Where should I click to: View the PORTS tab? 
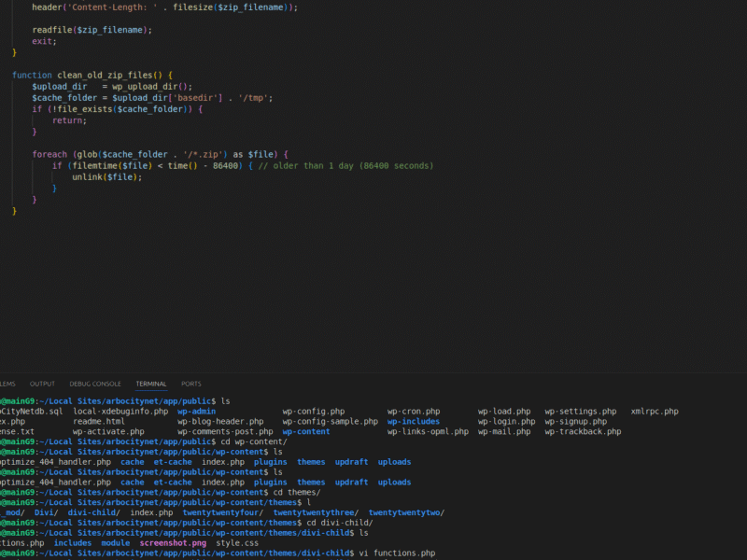coord(192,384)
